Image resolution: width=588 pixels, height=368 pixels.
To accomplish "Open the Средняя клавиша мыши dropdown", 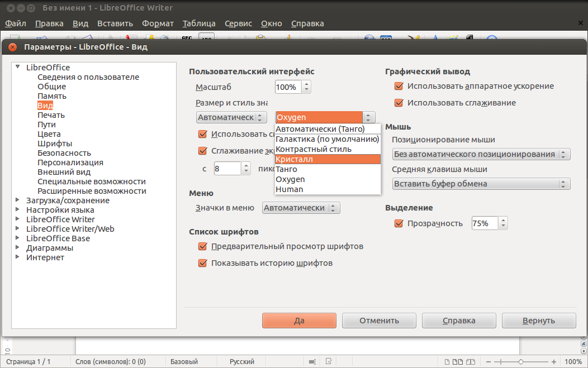I will click(481, 184).
